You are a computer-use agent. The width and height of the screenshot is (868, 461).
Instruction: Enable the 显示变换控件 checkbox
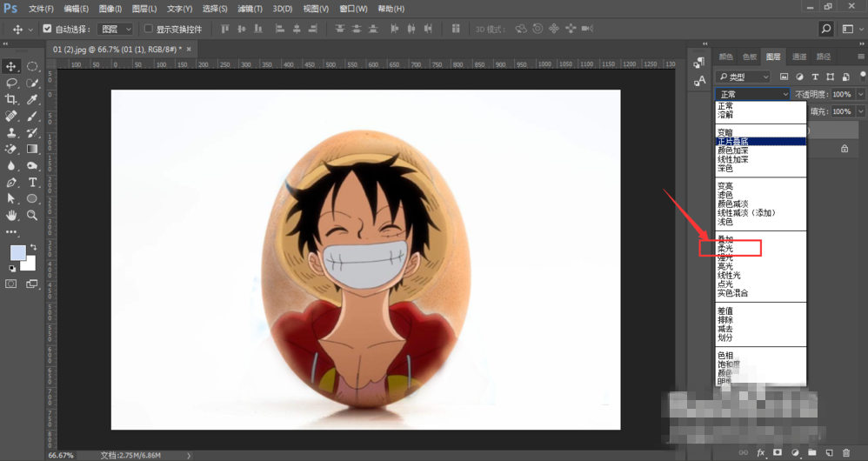click(149, 29)
